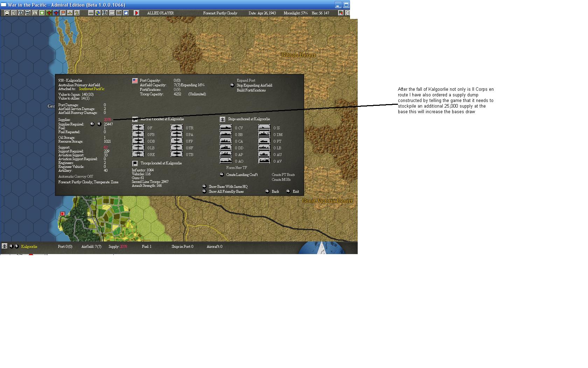The height and width of the screenshot is (368, 588).
Task: Click the Exit button
Action: [x=296, y=191]
